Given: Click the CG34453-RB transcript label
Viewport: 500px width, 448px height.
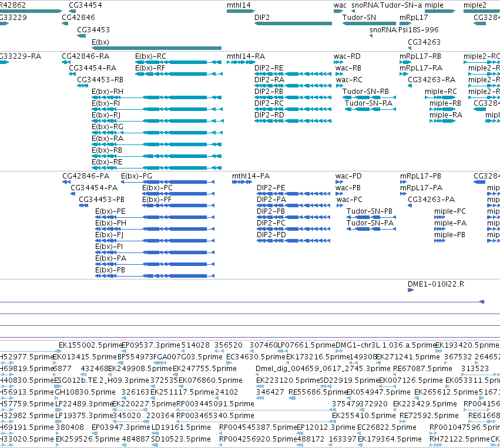Looking at the screenshot, I should (x=100, y=80).
